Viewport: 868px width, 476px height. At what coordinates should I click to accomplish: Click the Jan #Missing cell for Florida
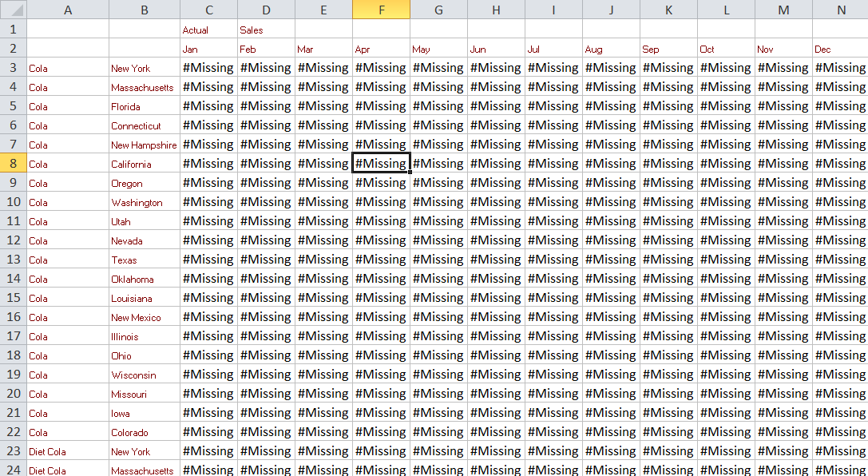[x=208, y=105]
